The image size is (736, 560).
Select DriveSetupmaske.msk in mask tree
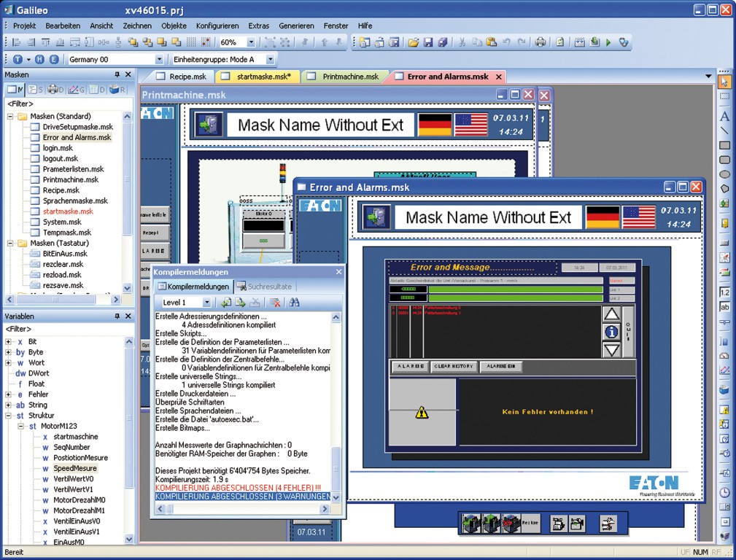click(x=78, y=127)
